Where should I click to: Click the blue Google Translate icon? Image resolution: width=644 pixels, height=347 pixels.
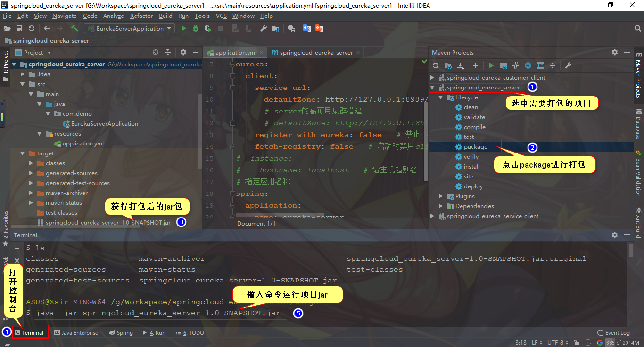307,28
